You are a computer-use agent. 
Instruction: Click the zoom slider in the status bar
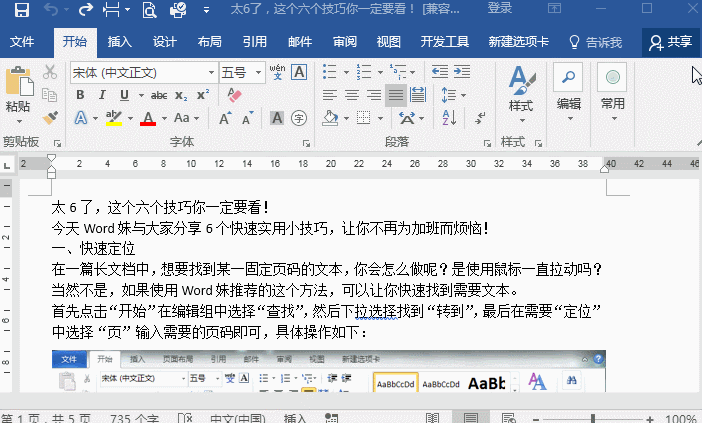point(593,419)
